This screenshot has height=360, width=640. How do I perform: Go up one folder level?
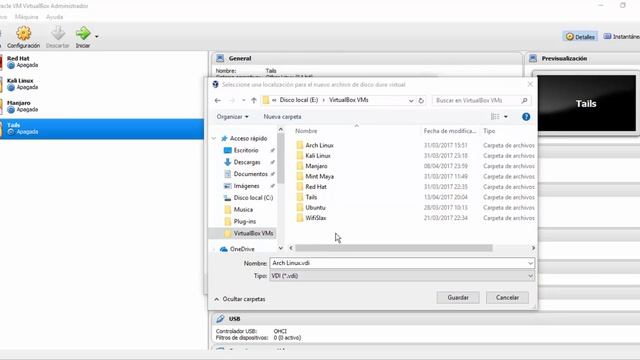point(254,100)
